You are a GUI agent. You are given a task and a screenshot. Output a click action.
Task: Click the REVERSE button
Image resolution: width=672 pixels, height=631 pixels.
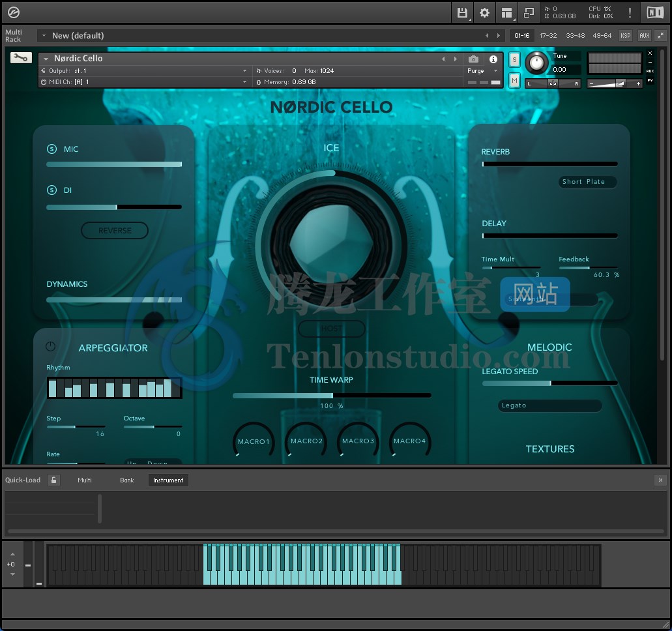click(x=115, y=230)
